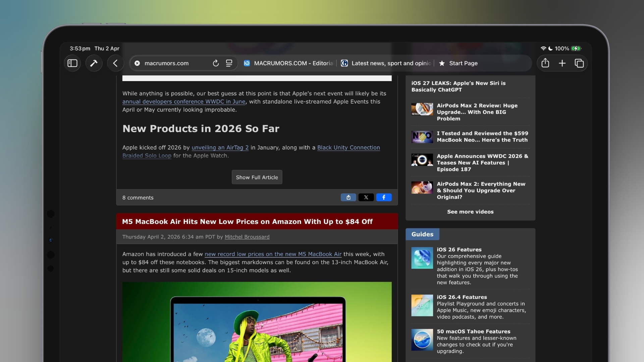Open Mitchel Broussard's author page
Viewport: 644px width, 362px height.
point(247,237)
